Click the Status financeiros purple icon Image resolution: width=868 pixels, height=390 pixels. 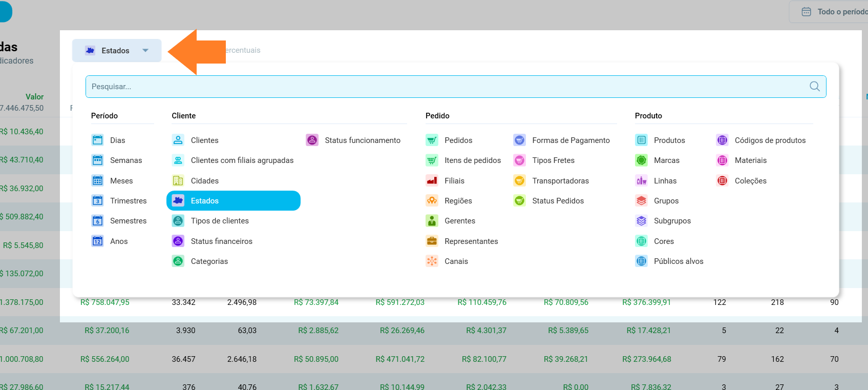coord(178,241)
